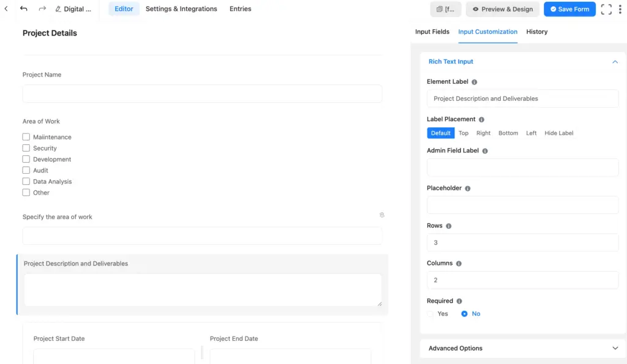This screenshot has width=627, height=364.
Task: Select Default label placement
Action: 441,133
